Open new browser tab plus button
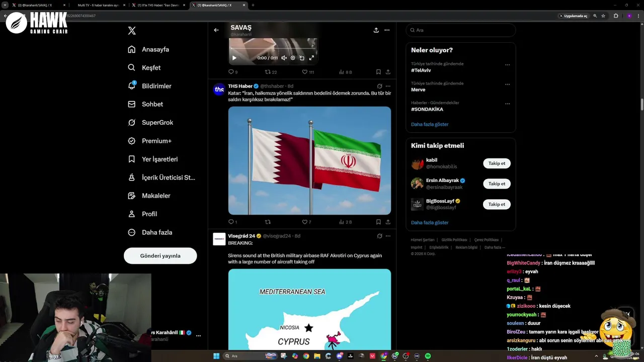This screenshot has height=362, width=644. coord(253,5)
